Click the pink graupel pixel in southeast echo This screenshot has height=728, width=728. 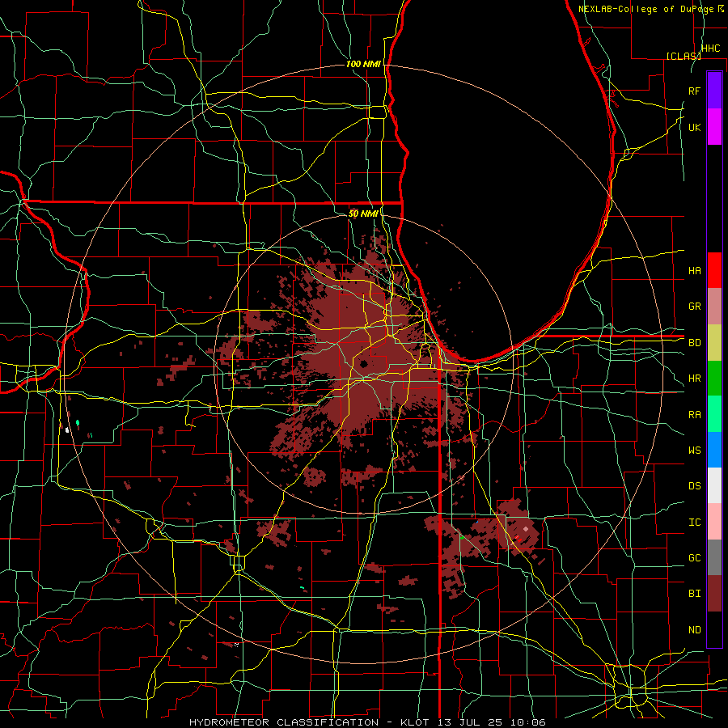point(526,529)
